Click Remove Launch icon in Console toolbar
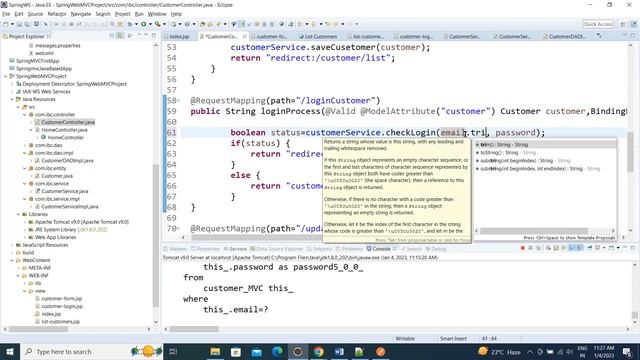Image resolution: width=640 pixels, height=360 pixels. [530, 248]
